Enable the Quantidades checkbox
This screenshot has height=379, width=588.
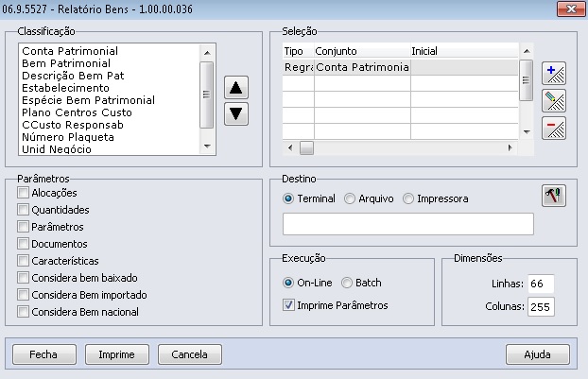(23, 210)
